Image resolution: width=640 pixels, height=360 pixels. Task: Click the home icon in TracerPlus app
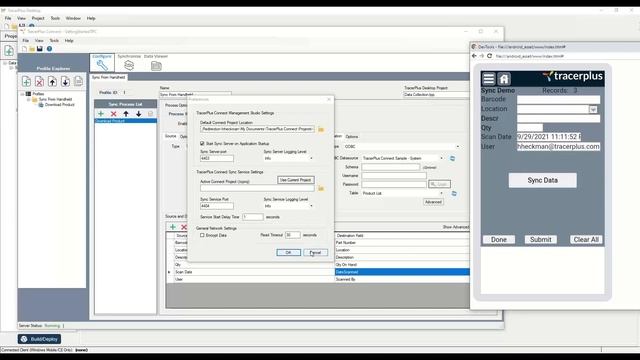click(x=504, y=78)
